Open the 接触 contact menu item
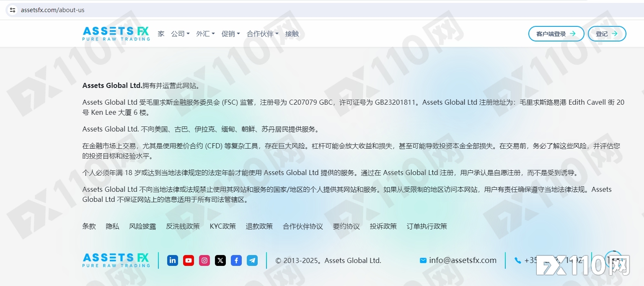The width and height of the screenshot is (644, 286). pyautogui.click(x=292, y=34)
